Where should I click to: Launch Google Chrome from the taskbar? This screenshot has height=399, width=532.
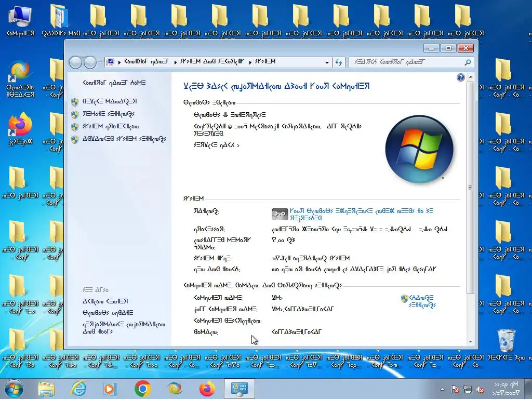click(x=142, y=389)
